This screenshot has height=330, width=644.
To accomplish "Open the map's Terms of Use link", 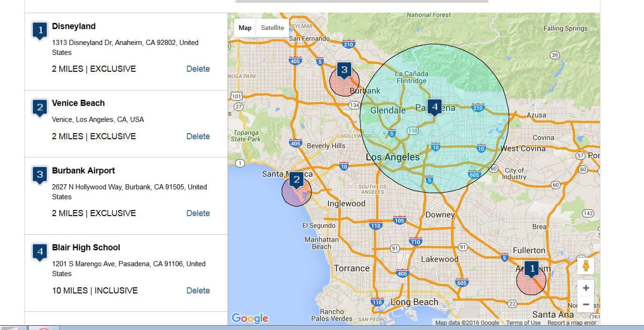I will point(523,322).
